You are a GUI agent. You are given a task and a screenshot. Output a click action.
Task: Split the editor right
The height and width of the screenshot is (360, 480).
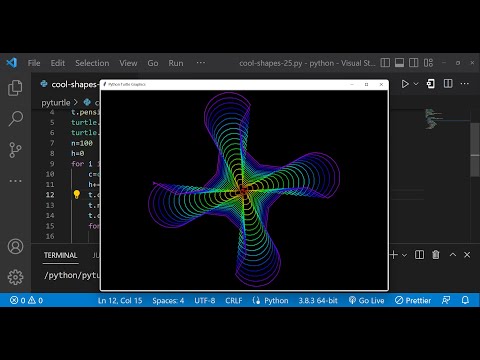coord(448,84)
